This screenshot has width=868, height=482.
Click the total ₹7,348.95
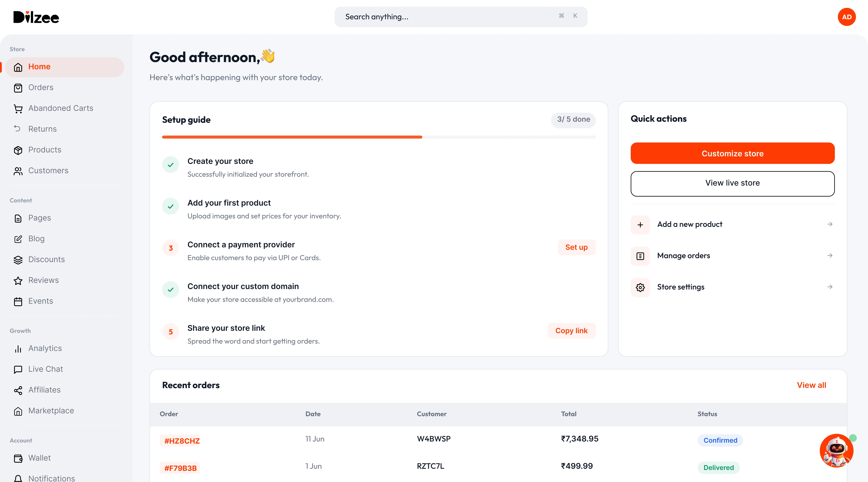click(580, 439)
